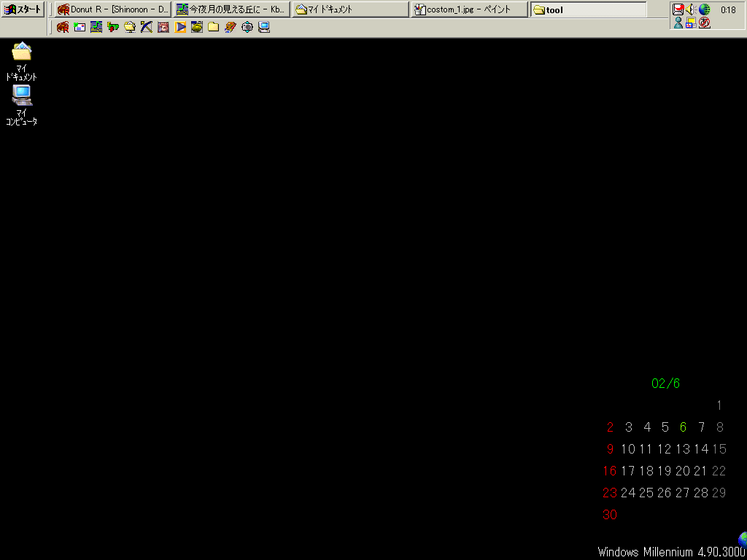
Task: Open the yellow folder quick launch icon
Action: [x=213, y=27]
